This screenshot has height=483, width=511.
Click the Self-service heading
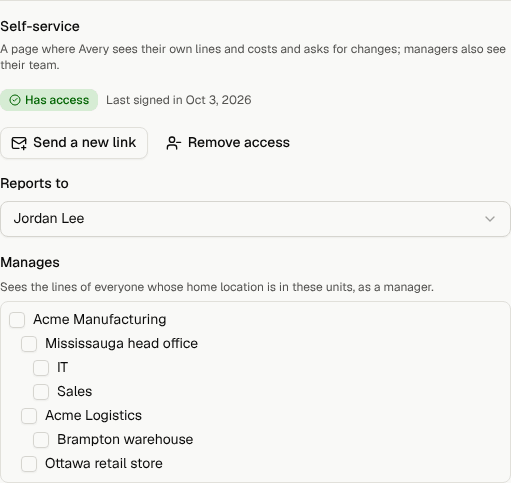click(40, 26)
